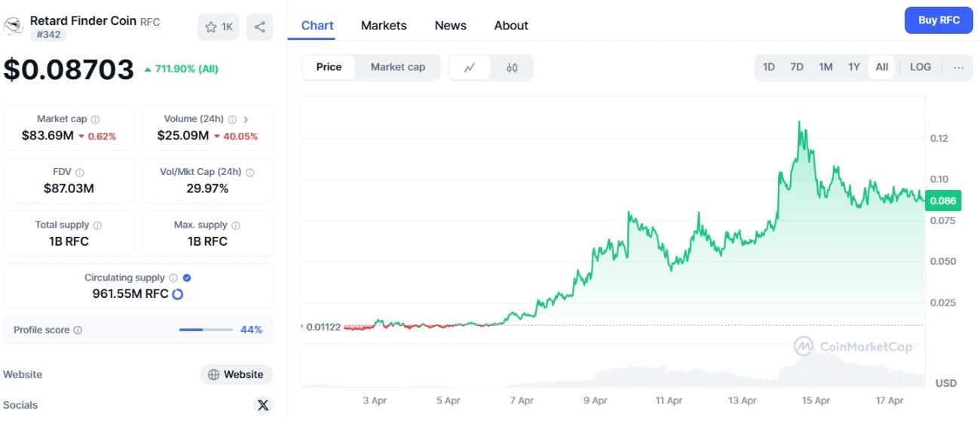
Task: Click the 29.97% Vol/Mkt Cap value
Action: (207, 189)
